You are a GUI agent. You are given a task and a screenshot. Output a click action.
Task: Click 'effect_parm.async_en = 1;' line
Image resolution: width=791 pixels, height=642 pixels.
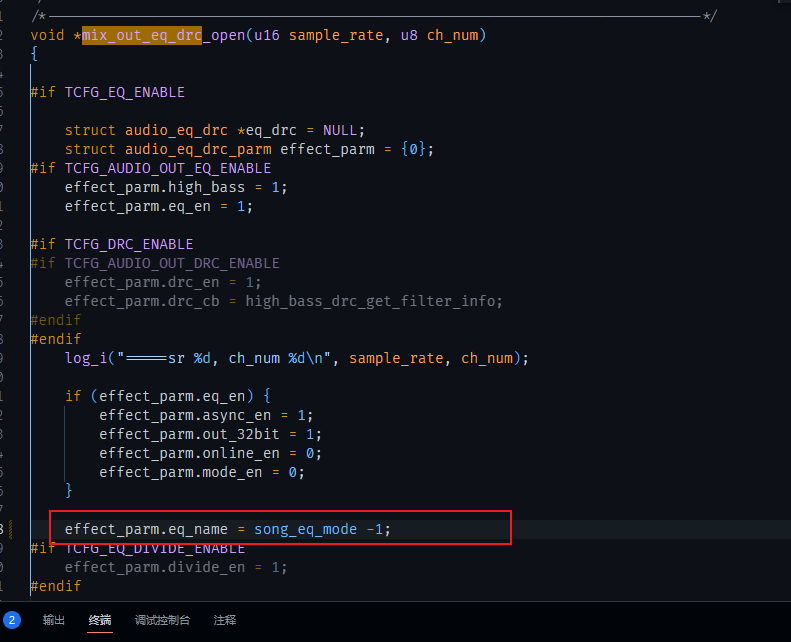coord(206,415)
